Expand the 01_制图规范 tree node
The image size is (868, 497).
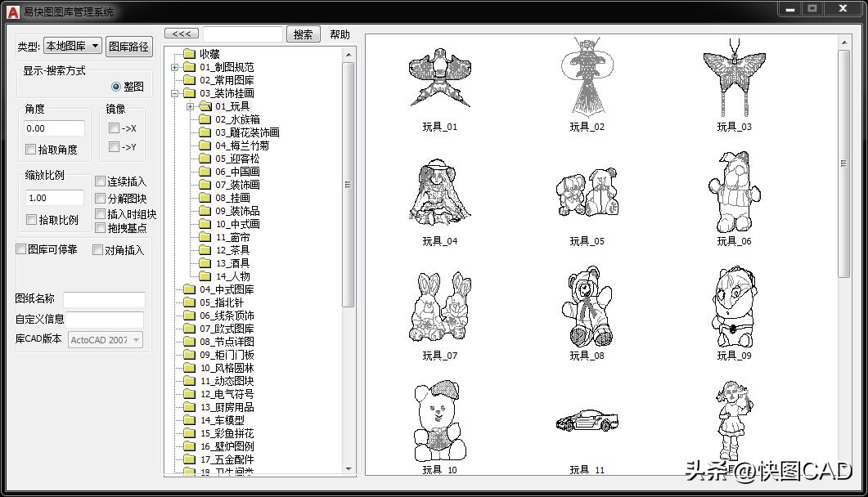pyautogui.click(x=174, y=67)
